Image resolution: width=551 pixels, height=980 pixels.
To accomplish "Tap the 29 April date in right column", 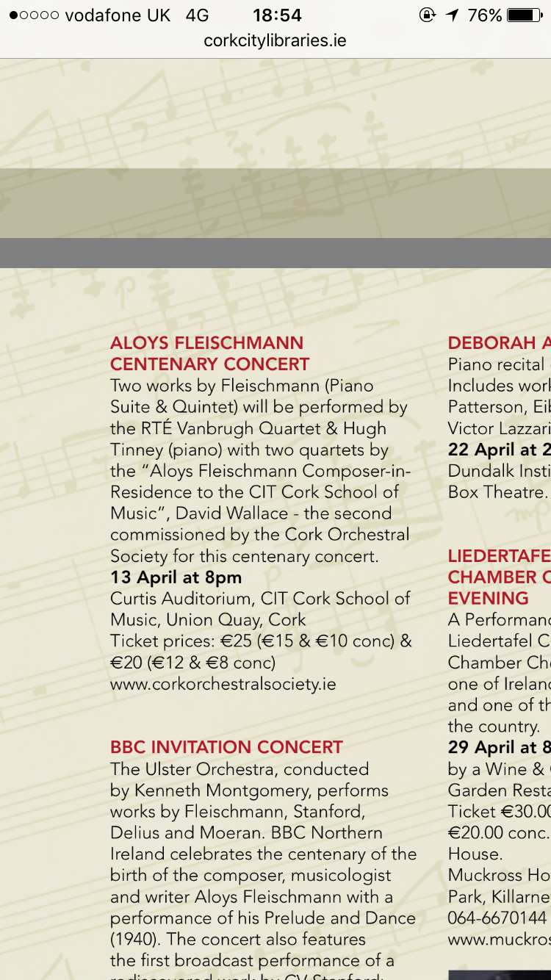I will 500,748.
